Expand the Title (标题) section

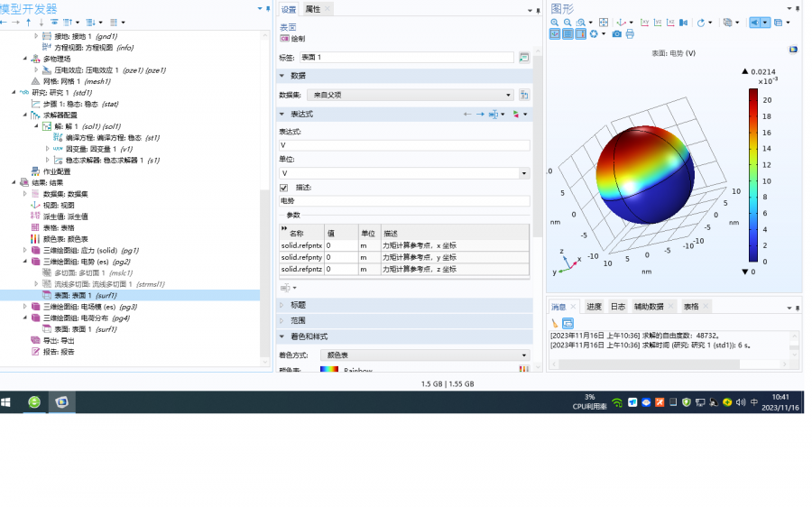coord(298,305)
